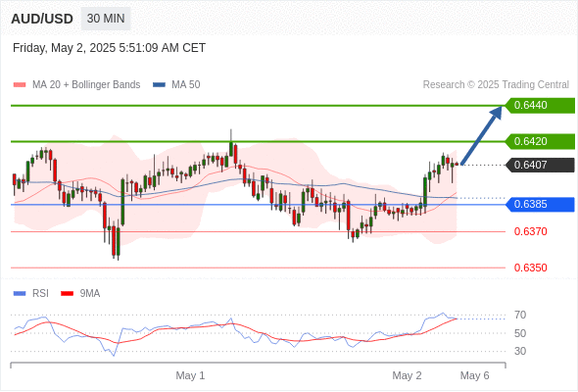Click the green 0.6420 resistance price tag
The image size is (578, 392).
[540, 141]
